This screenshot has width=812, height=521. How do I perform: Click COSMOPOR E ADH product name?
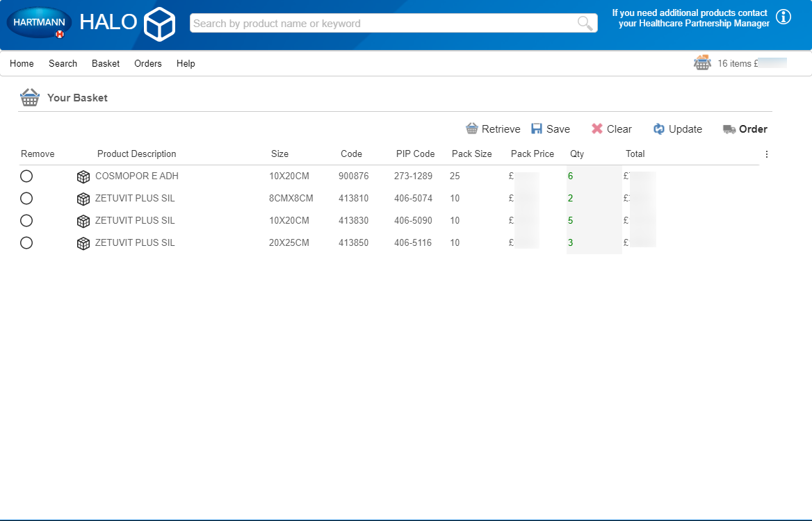click(x=137, y=176)
